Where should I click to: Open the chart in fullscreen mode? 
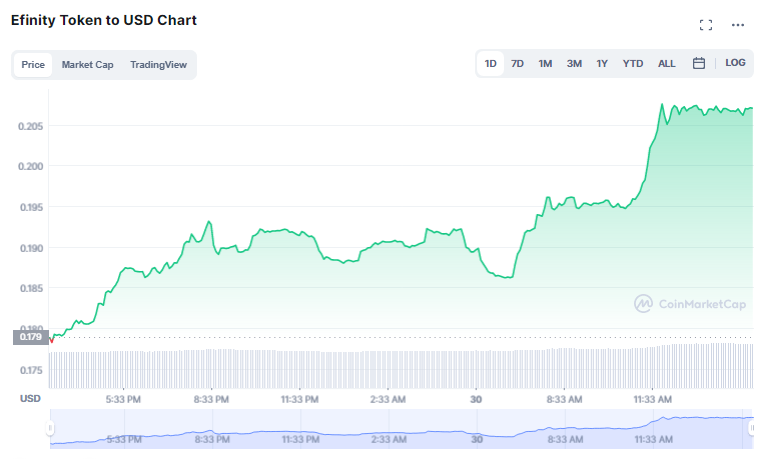coord(705,25)
